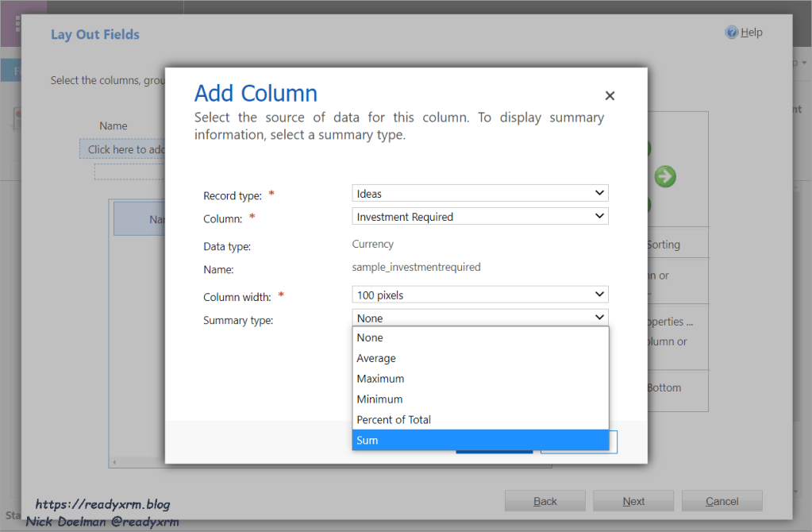
Task: Click the green right arrow icon
Action: (665, 176)
